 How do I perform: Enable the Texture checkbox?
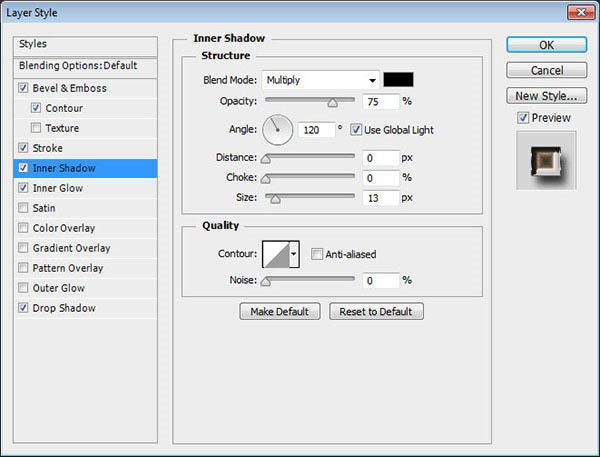(x=36, y=128)
